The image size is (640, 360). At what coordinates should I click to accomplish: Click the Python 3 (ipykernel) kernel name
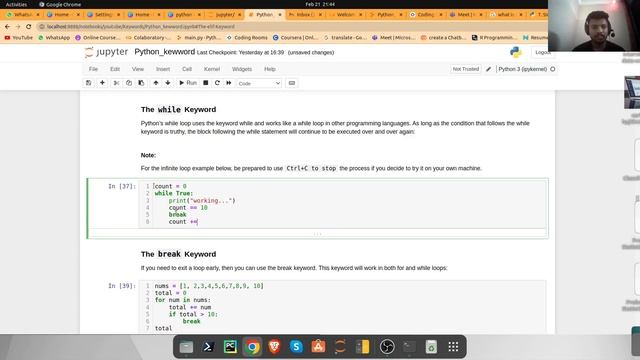[x=522, y=69]
